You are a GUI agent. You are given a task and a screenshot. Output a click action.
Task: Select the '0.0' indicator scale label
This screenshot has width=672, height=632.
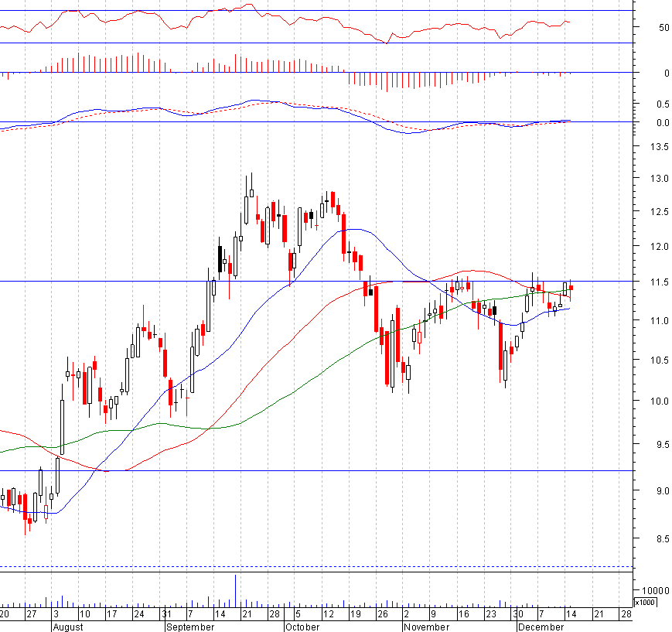tap(663, 123)
